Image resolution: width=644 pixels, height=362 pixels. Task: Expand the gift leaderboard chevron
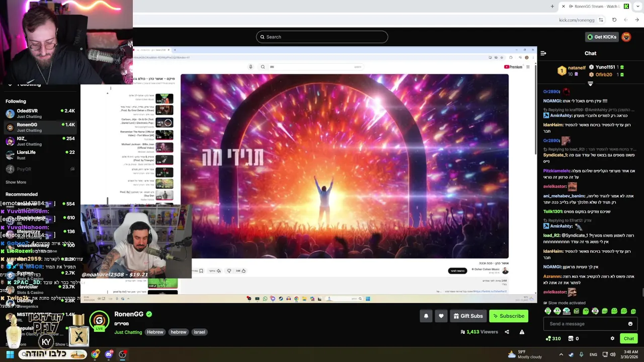[590, 84]
